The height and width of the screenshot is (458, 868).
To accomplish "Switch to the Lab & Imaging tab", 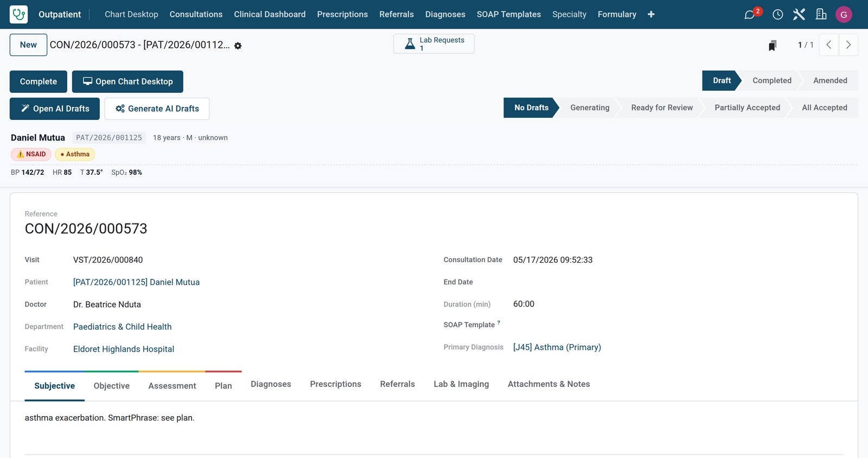I will click(461, 384).
